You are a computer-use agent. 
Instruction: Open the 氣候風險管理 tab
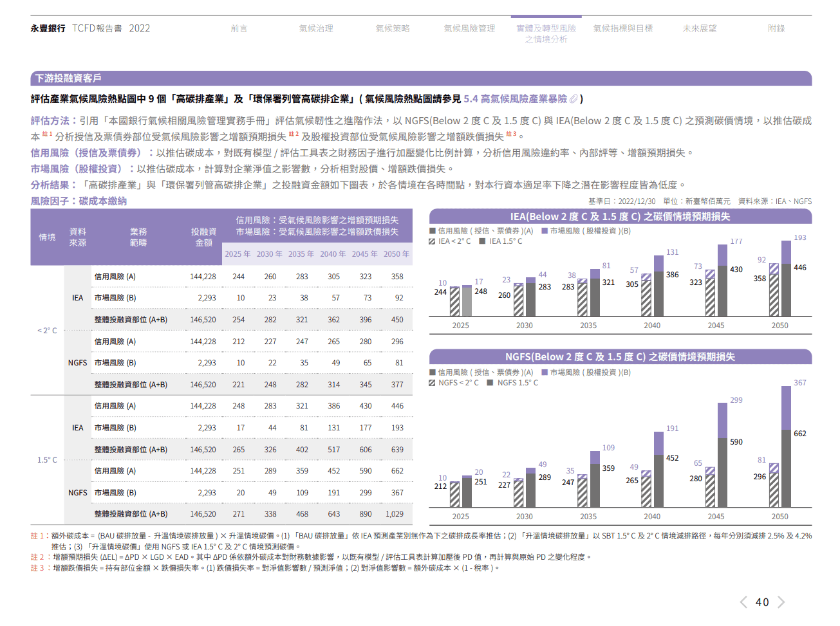469,28
